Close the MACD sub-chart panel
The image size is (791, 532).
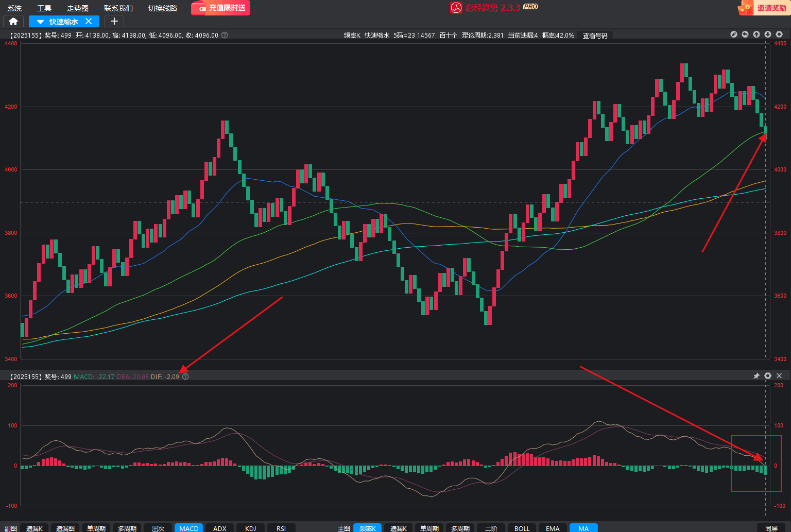(779, 376)
